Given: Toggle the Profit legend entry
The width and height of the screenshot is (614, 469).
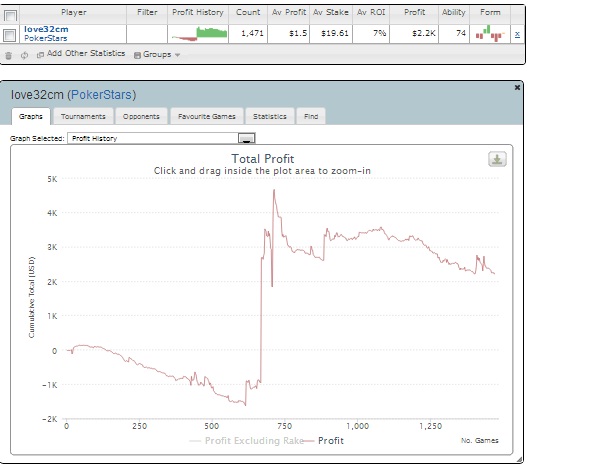Looking at the screenshot, I should click(x=324, y=441).
